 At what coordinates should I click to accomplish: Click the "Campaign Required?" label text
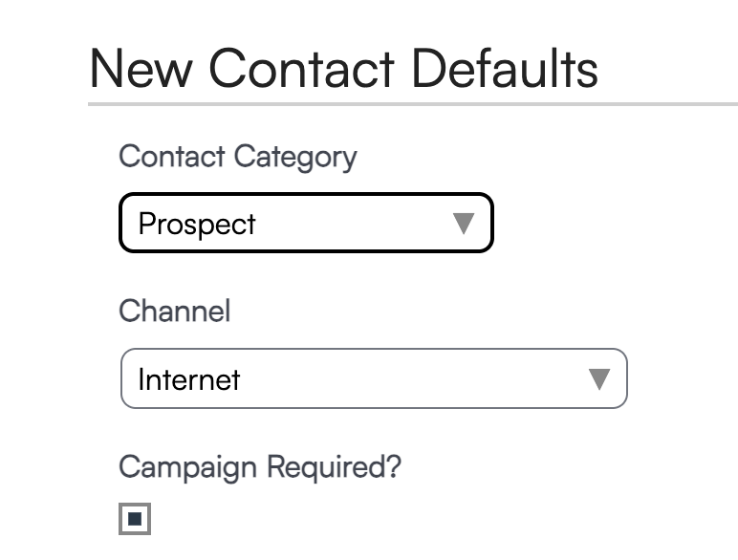tap(260, 467)
